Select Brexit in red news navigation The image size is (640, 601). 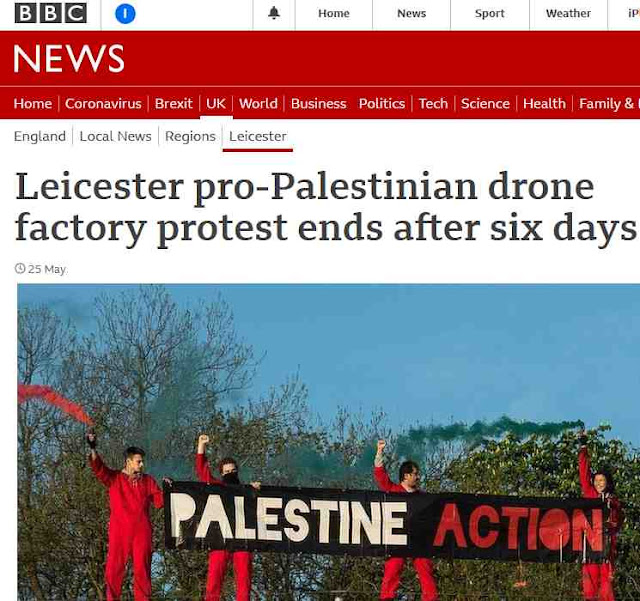[x=173, y=104]
